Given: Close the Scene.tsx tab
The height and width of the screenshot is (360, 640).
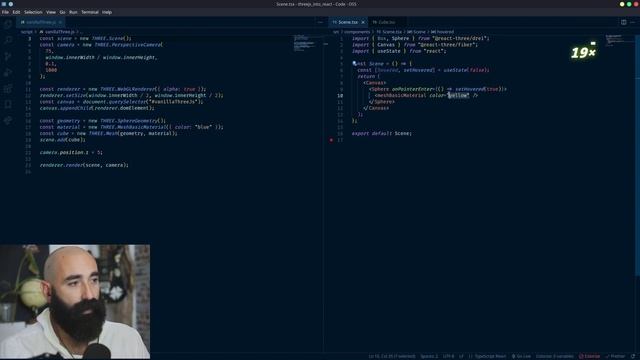Looking at the screenshot, I should [x=363, y=22].
